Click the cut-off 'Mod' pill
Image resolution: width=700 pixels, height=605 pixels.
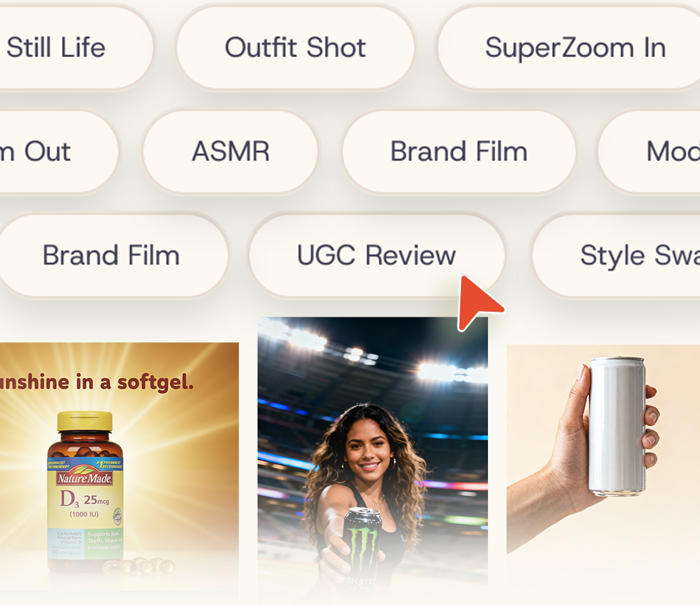click(x=649, y=152)
